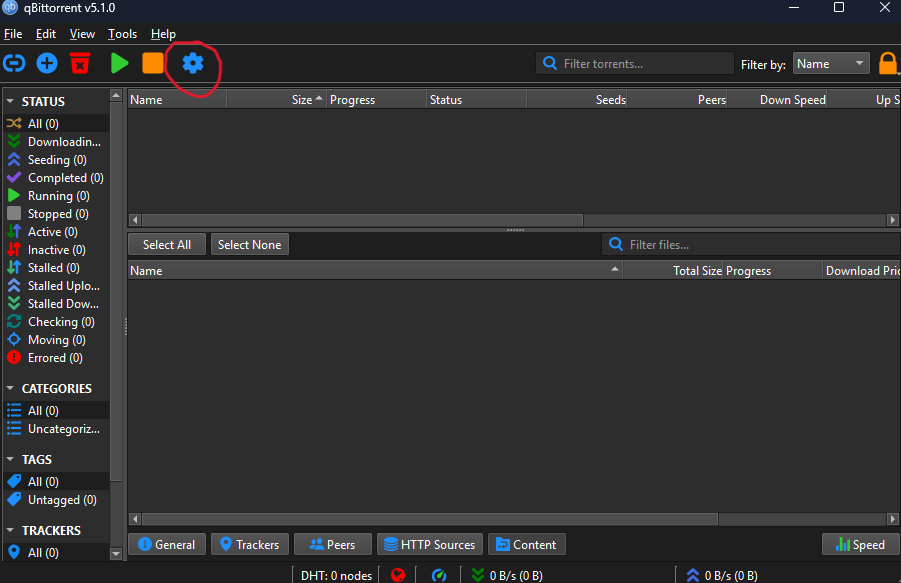Image resolution: width=901 pixels, height=583 pixels.
Task: Select Running (0) filter
Action: pos(56,196)
